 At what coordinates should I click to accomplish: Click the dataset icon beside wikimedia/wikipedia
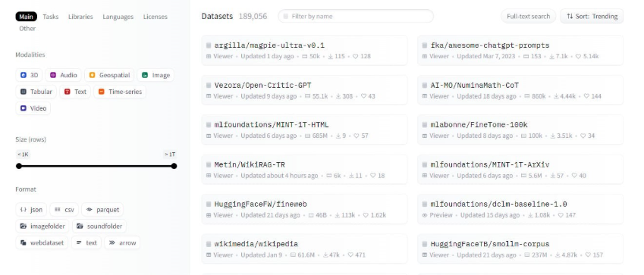tap(209, 244)
